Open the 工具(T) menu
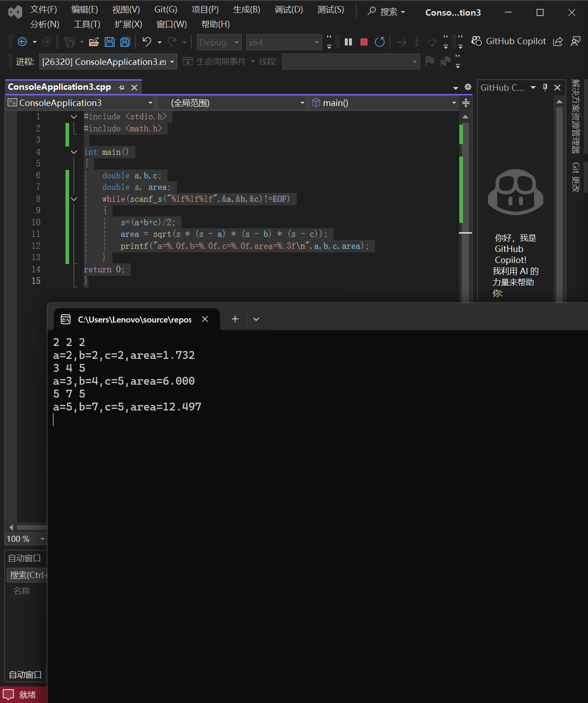The height and width of the screenshot is (703, 588). 87,24
